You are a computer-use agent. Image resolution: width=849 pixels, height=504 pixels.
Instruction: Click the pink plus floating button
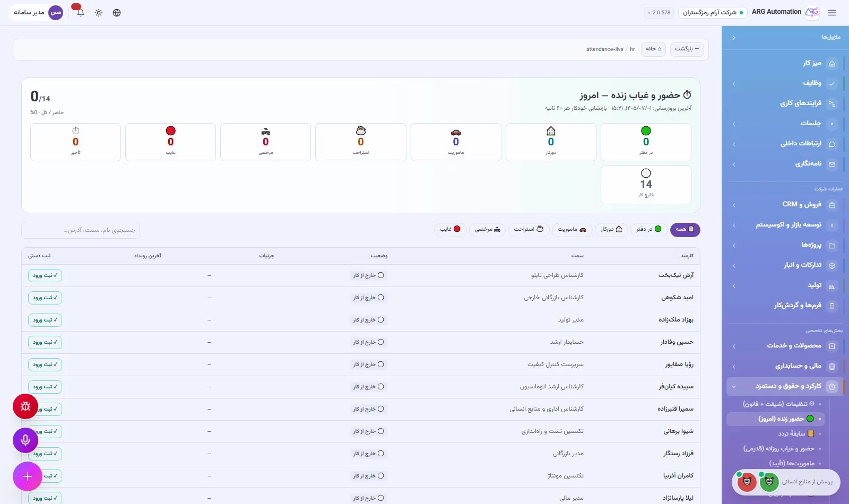pos(28,476)
